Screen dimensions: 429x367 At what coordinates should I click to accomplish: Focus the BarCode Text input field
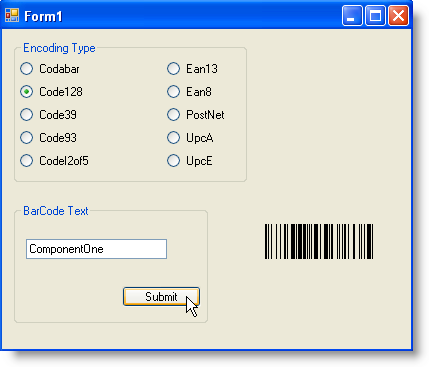tap(96, 249)
